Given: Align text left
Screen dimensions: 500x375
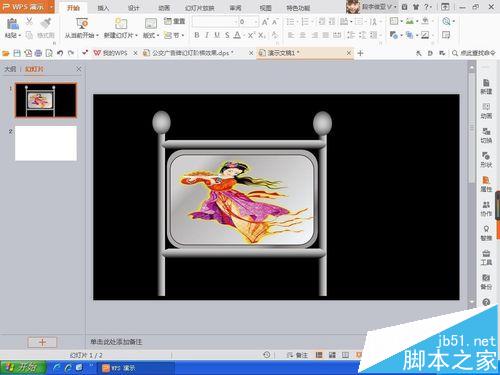Looking at the screenshot, I should point(291,35).
